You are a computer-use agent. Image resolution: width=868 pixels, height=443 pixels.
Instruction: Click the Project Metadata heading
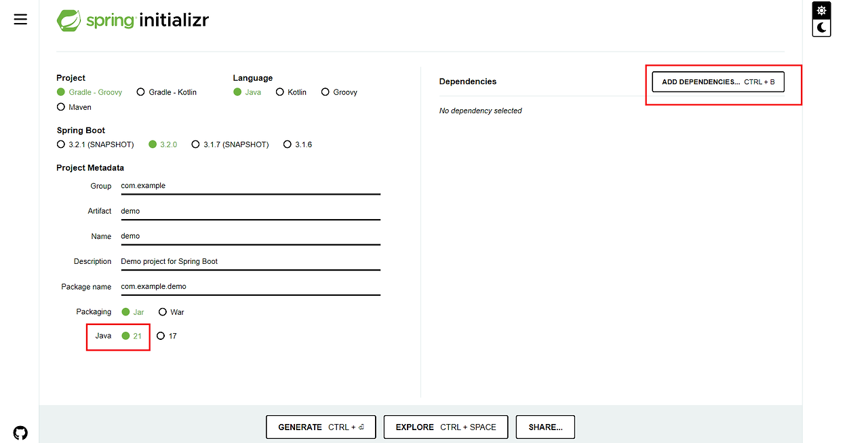pos(90,168)
